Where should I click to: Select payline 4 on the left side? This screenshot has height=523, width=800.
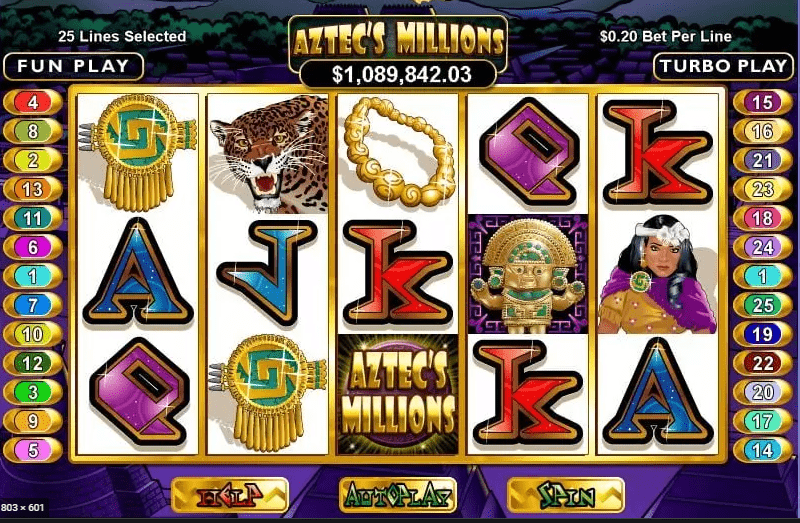33,103
